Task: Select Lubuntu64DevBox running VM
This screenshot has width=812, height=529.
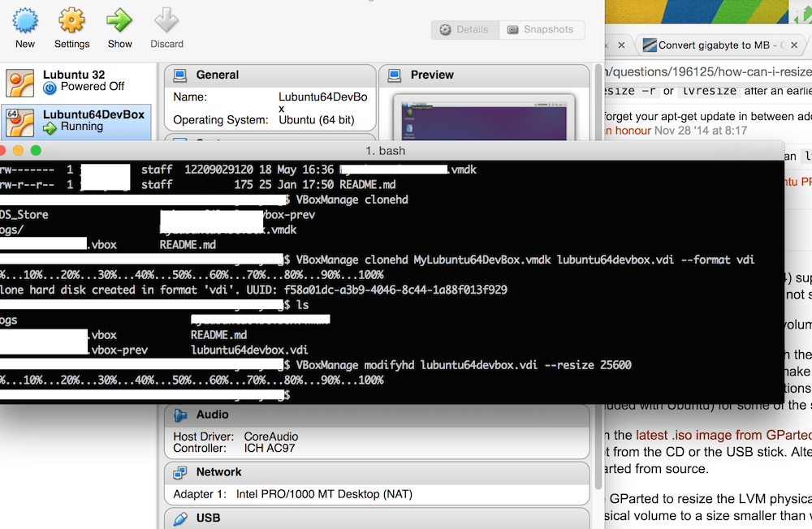Action: pyautogui.click(x=76, y=123)
